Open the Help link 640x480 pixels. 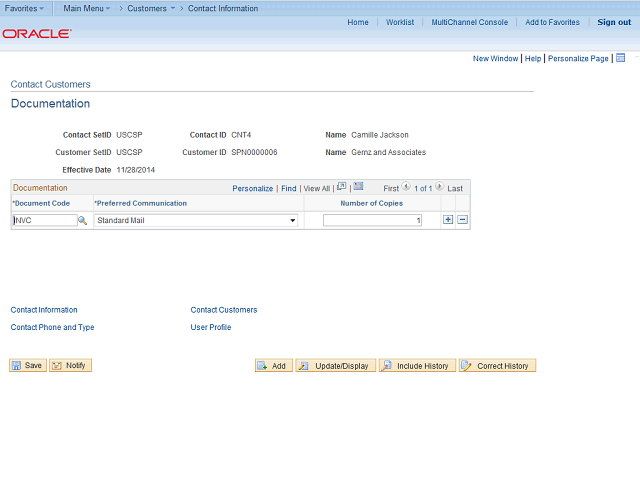point(533,58)
